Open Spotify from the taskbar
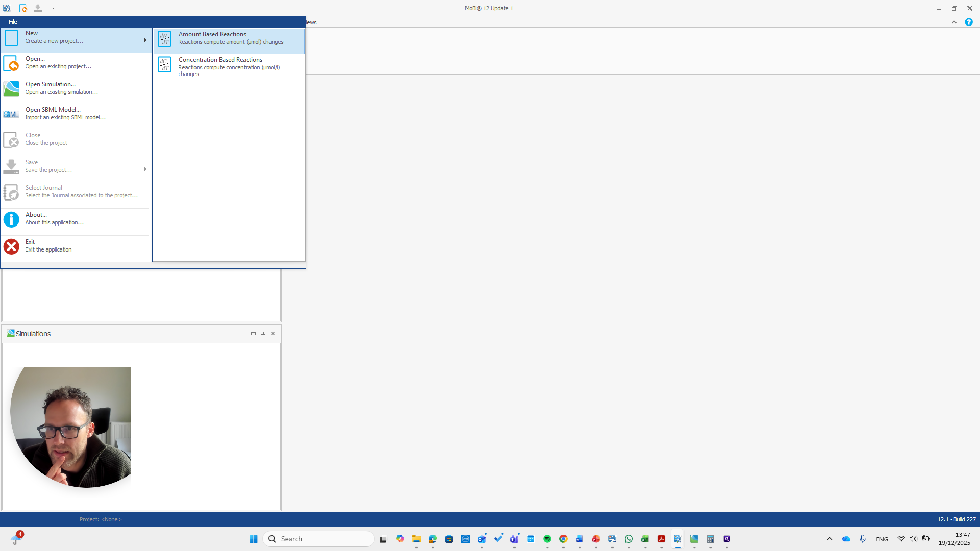Image resolution: width=980 pixels, height=551 pixels. click(547, 539)
